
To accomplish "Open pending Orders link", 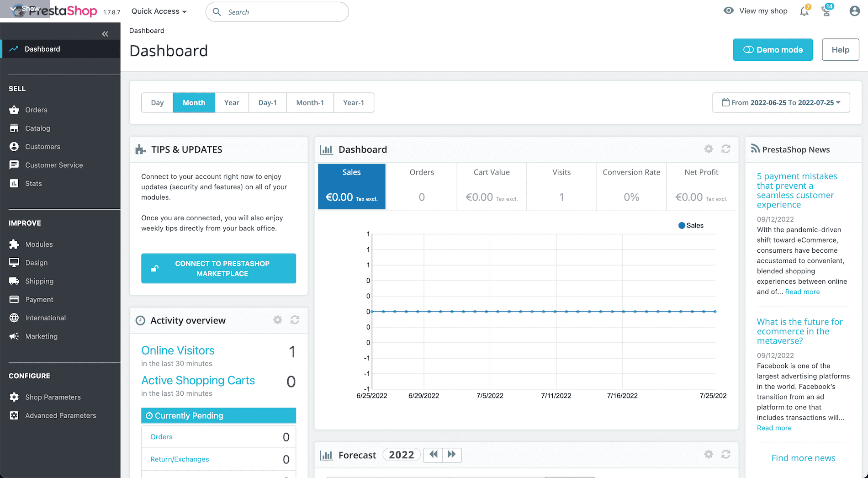I will tap(161, 437).
